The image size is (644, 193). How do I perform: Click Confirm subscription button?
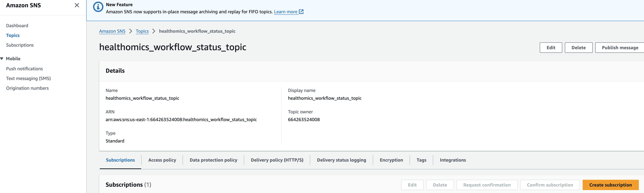tap(550, 185)
